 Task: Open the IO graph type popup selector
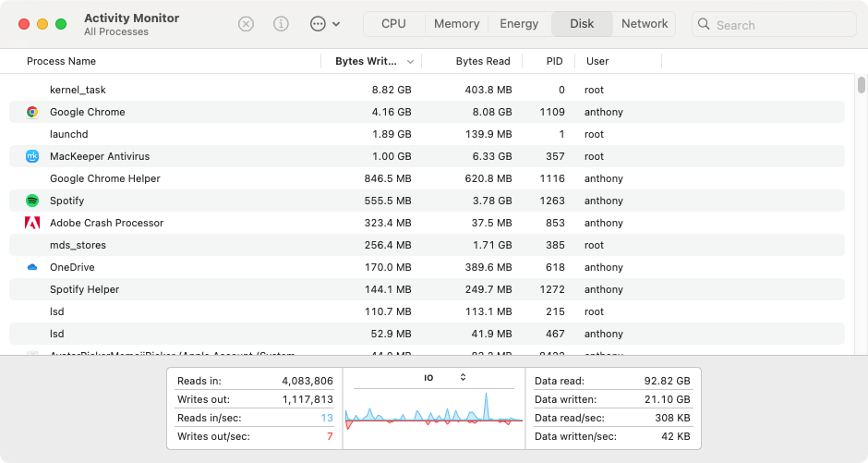tap(446, 378)
